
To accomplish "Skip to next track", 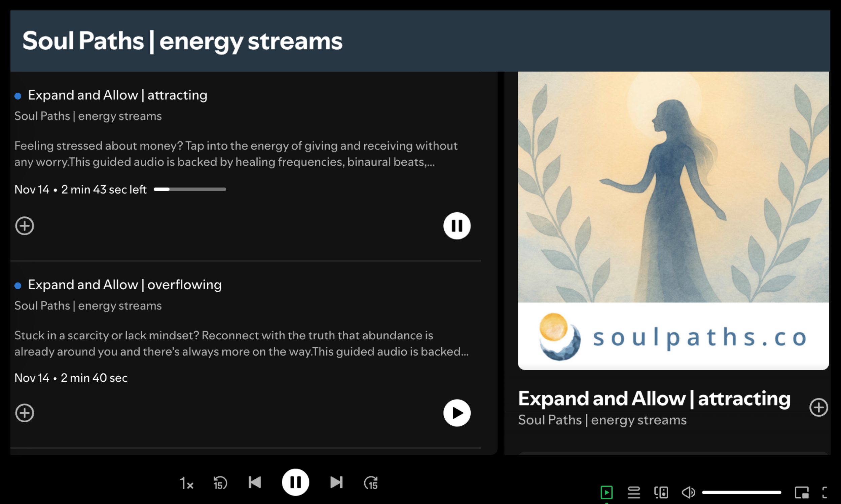I will click(x=336, y=482).
